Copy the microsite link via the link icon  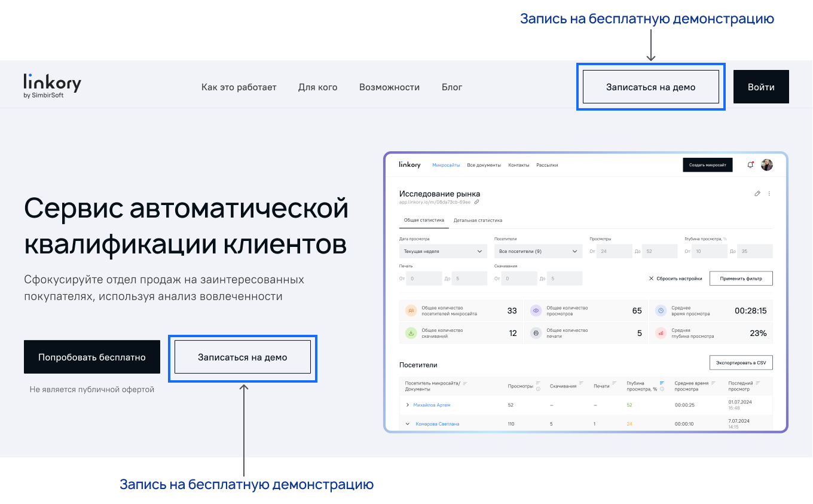(477, 201)
